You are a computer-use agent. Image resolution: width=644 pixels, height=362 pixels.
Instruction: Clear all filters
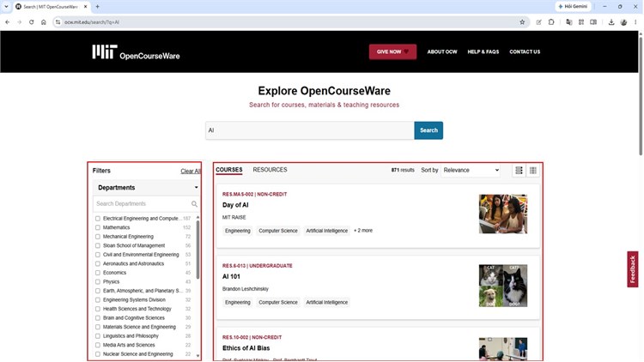[190, 172]
